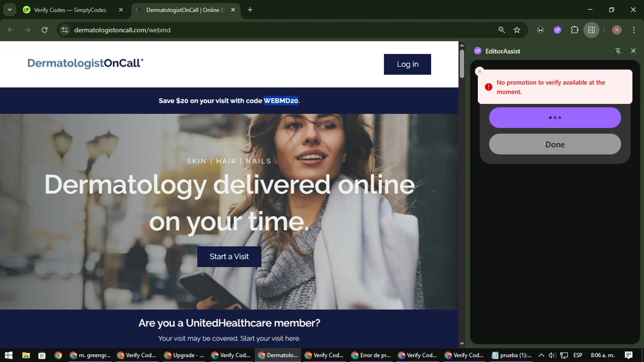
Task: Click the EditorAssist panel logo icon
Action: click(x=478, y=51)
